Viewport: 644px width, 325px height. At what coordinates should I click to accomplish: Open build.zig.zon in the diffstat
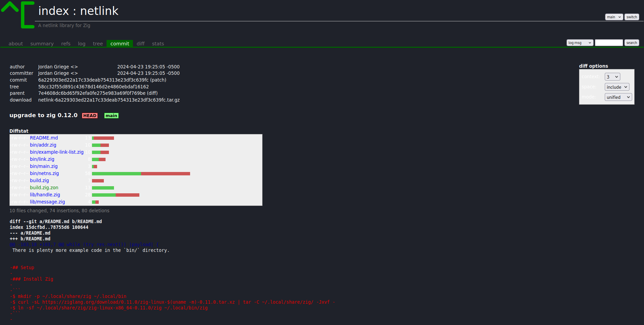coord(44,188)
